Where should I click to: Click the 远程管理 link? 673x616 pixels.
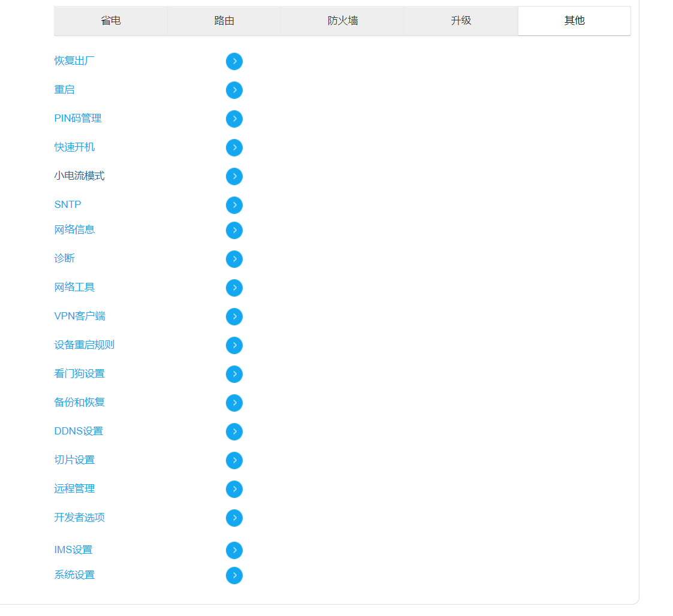tap(74, 488)
